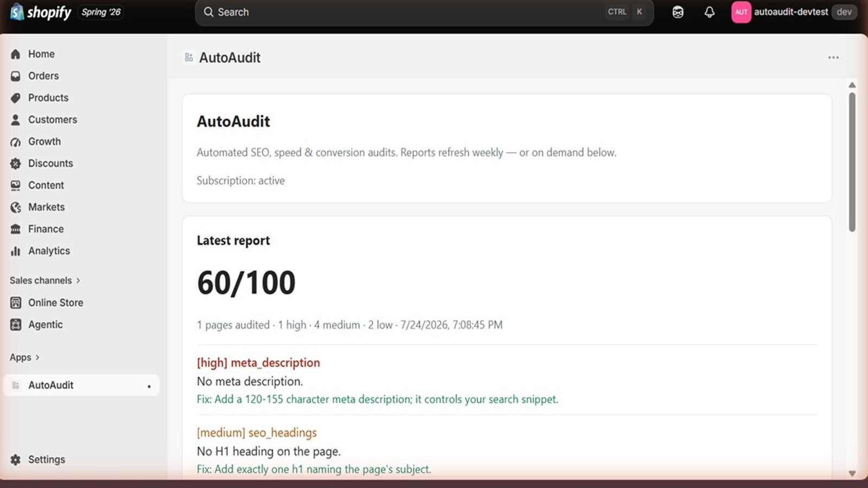Screen dimensions: 868x488
Task: Open the Agentic sales channel
Action: click(46, 325)
